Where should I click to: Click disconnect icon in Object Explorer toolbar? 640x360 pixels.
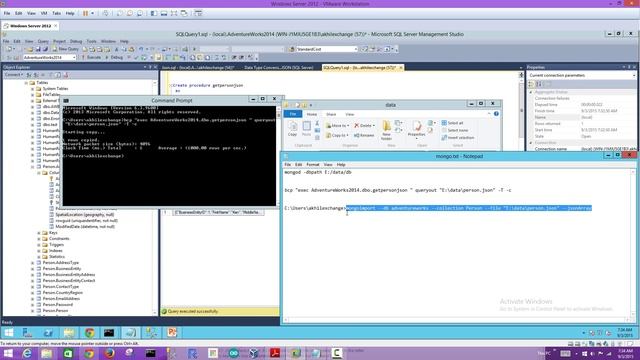pos(36,75)
